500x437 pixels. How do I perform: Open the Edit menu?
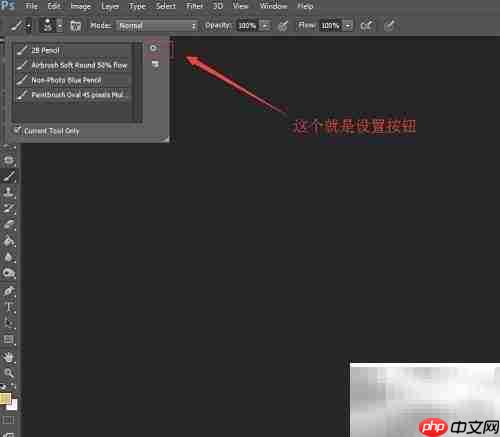tap(54, 6)
